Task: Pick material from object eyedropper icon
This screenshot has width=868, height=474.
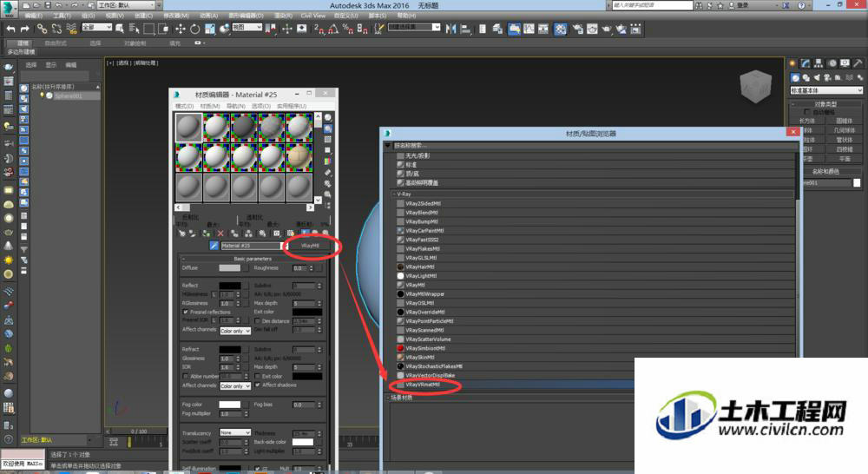Action: (x=214, y=246)
